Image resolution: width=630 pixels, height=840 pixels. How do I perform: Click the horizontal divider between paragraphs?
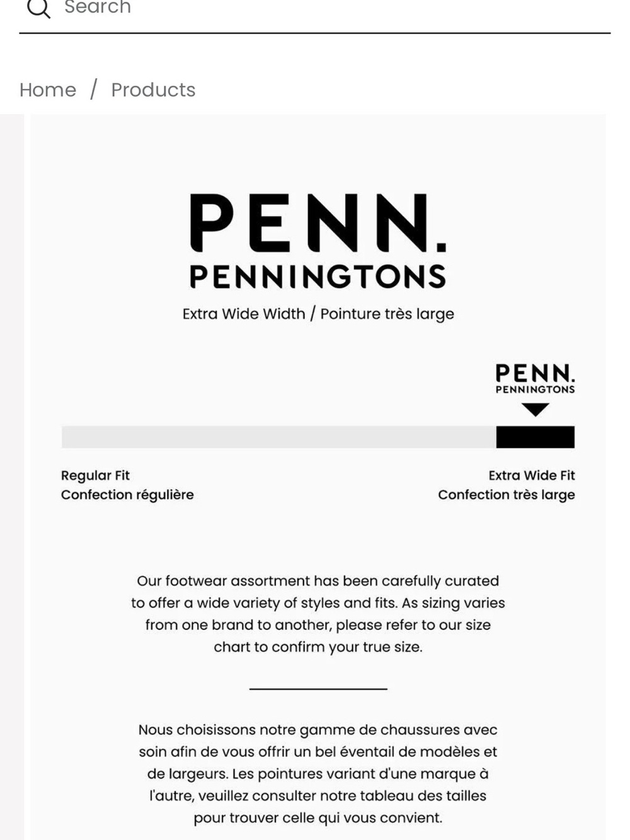pos(318,689)
